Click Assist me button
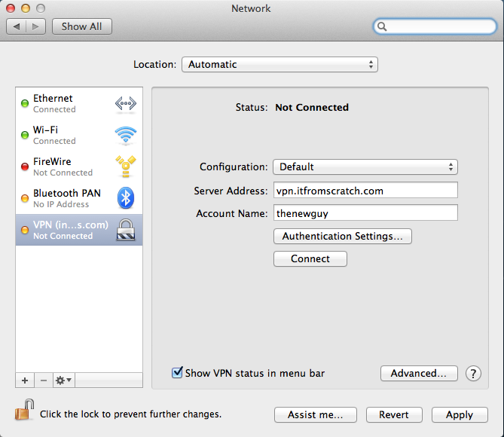 point(316,415)
